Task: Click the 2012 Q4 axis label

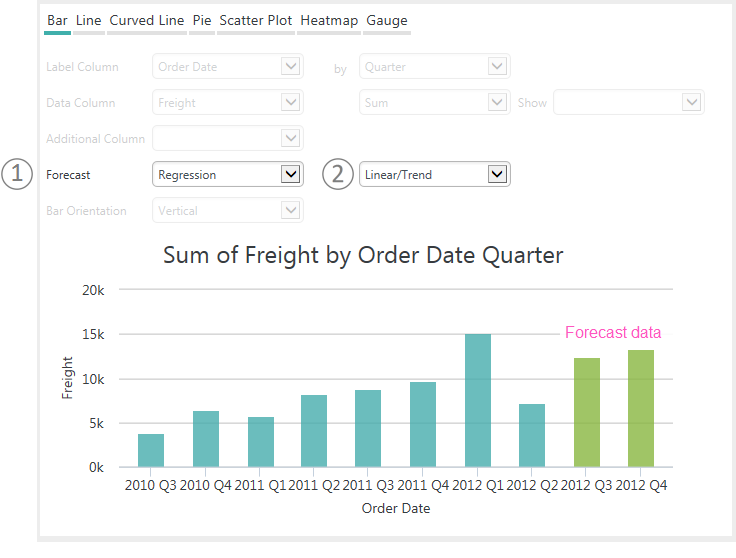Action: pos(641,485)
